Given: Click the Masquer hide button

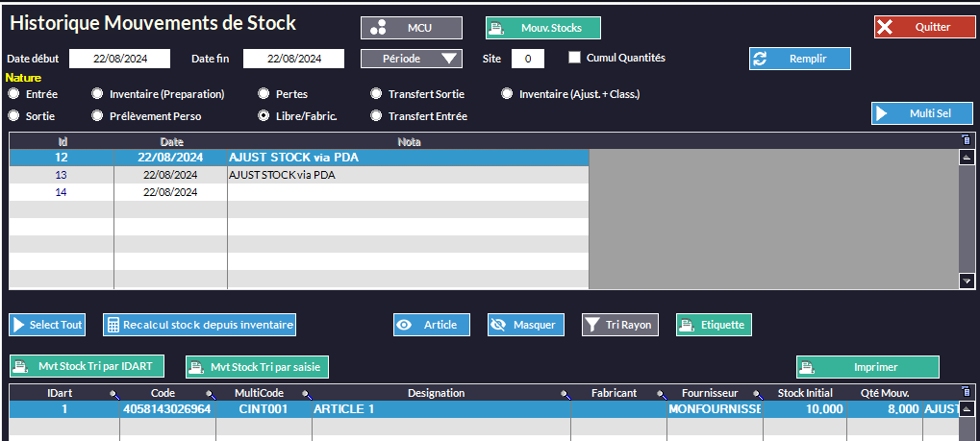Looking at the screenshot, I should click(525, 325).
